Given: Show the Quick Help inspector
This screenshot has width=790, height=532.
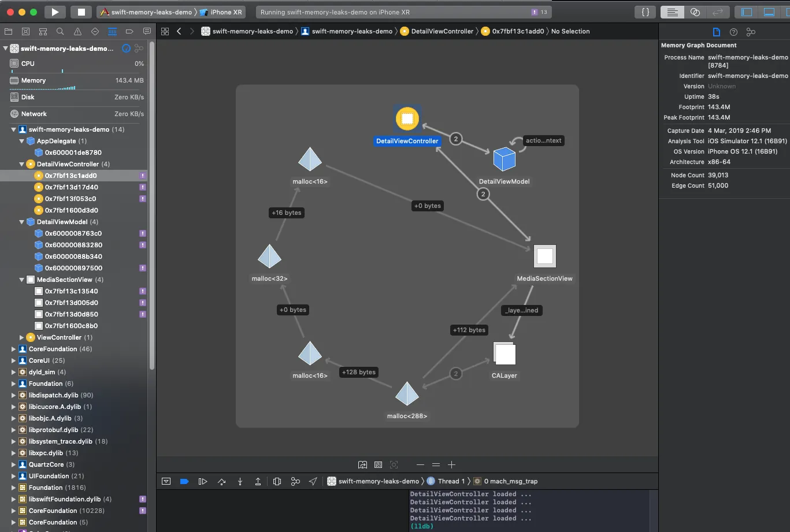Looking at the screenshot, I should pos(733,32).
